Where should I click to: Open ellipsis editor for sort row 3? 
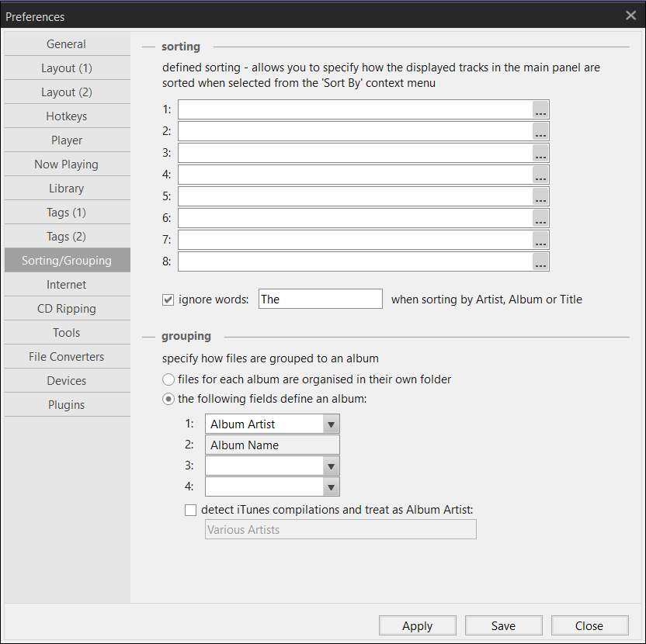click(x=540, y=153)
